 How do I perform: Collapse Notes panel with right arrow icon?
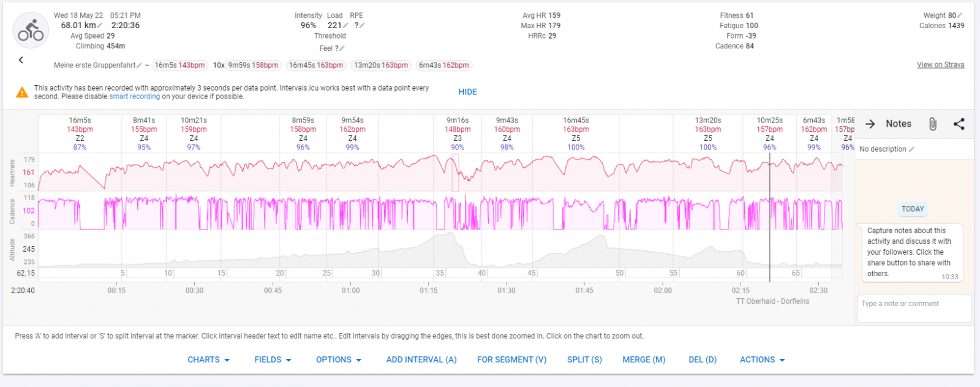point(870,124)
